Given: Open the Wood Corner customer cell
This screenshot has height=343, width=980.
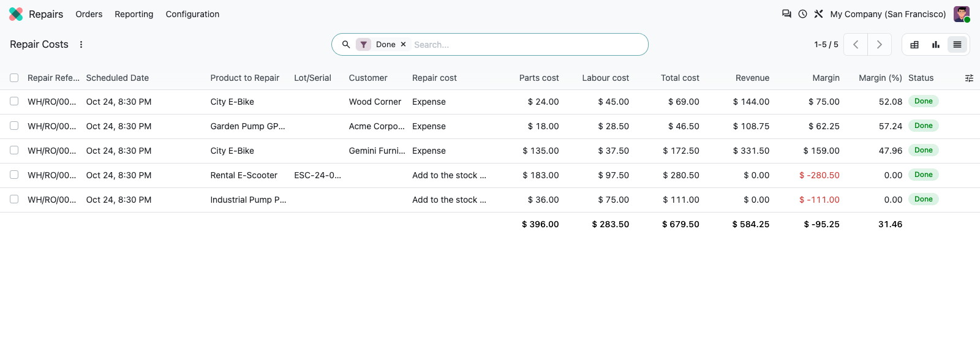Looking at the screenshot, I should point(375,102).
